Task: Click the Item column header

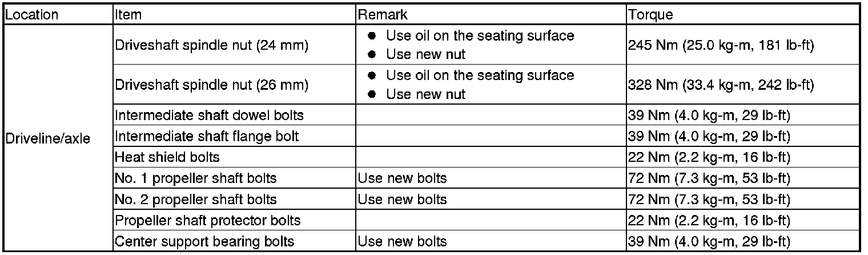Action: (x=128, y=15)
